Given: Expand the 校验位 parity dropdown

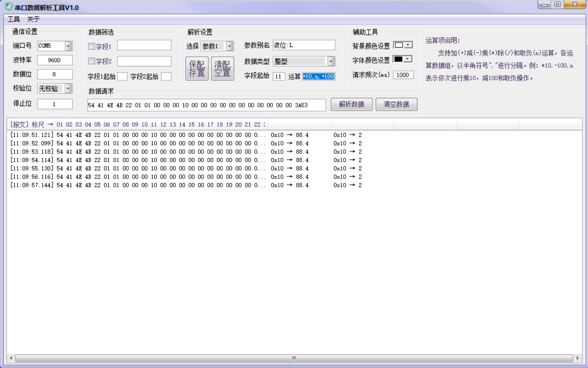Looking at the screenshot, I should coord(68,89).
